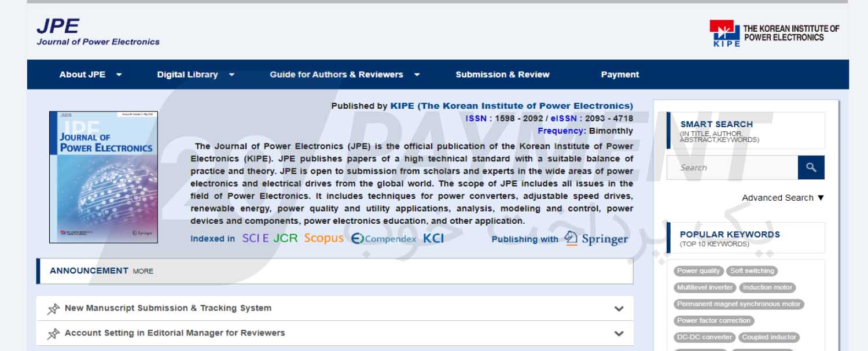Select the Power factor correction keyword

pos(713,320)
